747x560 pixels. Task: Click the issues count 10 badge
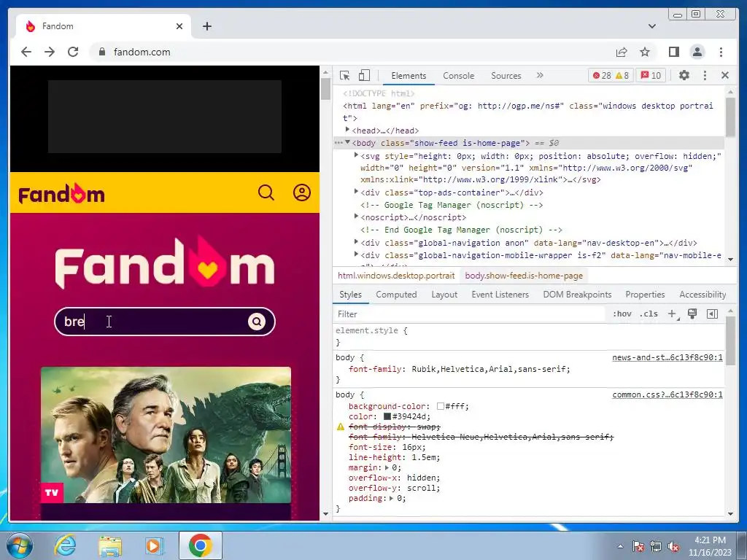click(x=651, y=75)
